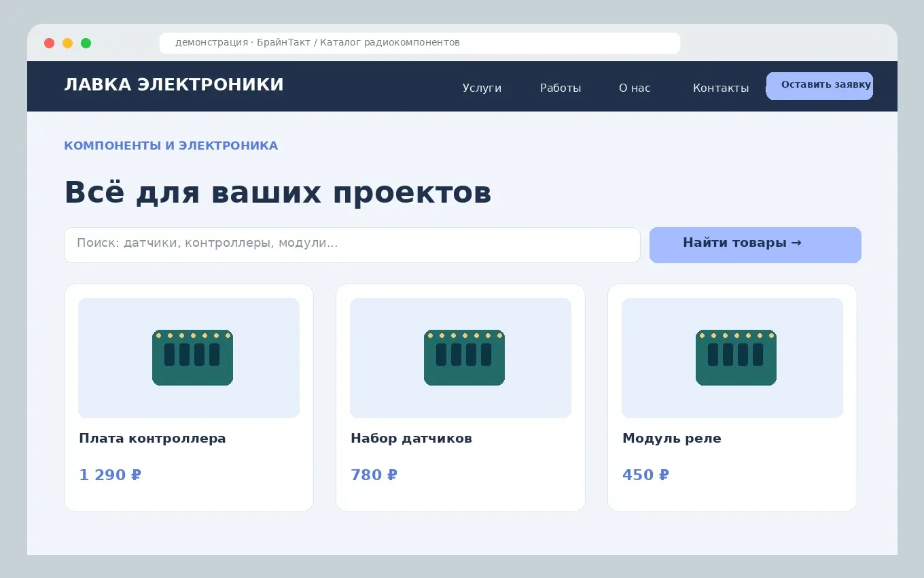
Task: Click the 1 290 ₽ price
Action: coord(110,475)
